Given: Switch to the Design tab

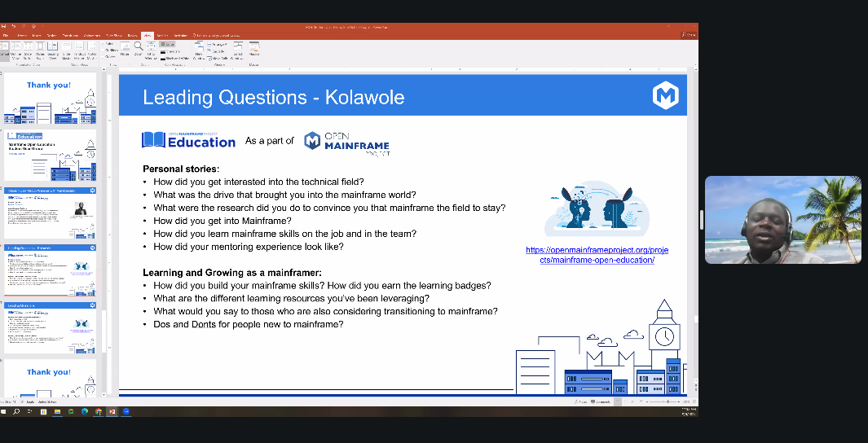Looking at the screenshot, I should pos(51,35).
